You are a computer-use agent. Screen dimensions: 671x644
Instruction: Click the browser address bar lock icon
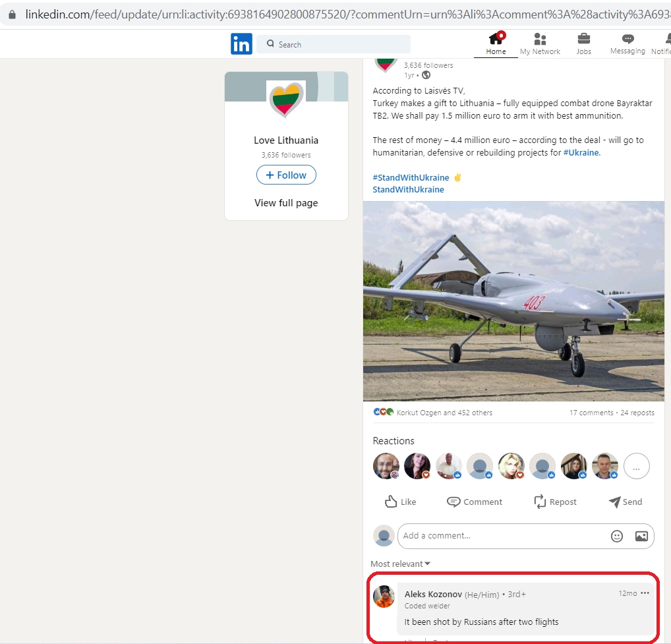pyautogui.click(x=13, y=15)
